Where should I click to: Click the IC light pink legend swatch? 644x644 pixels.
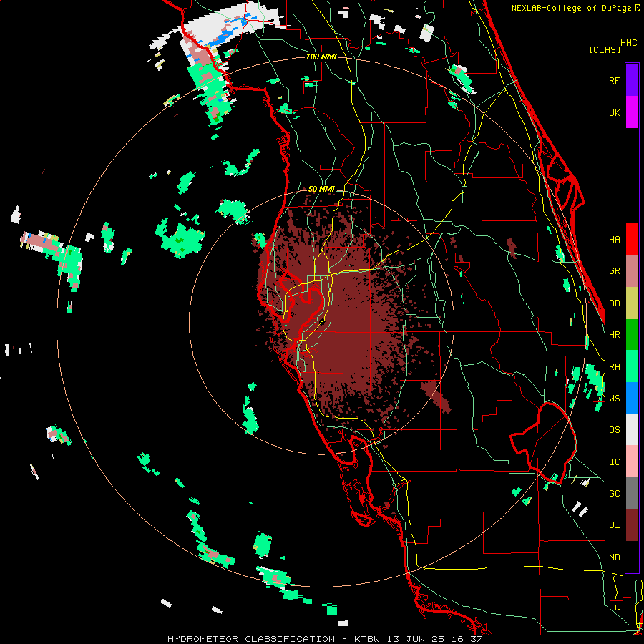pos(632,462)
